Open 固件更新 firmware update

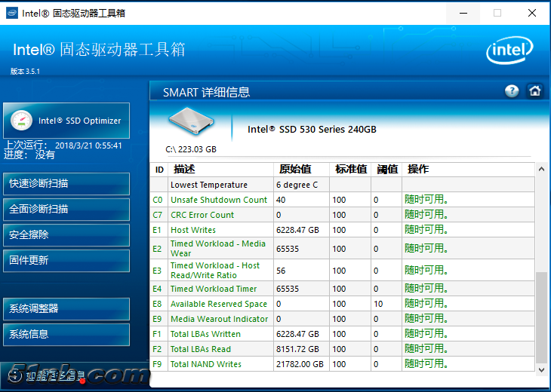click(x=66, y=261)
